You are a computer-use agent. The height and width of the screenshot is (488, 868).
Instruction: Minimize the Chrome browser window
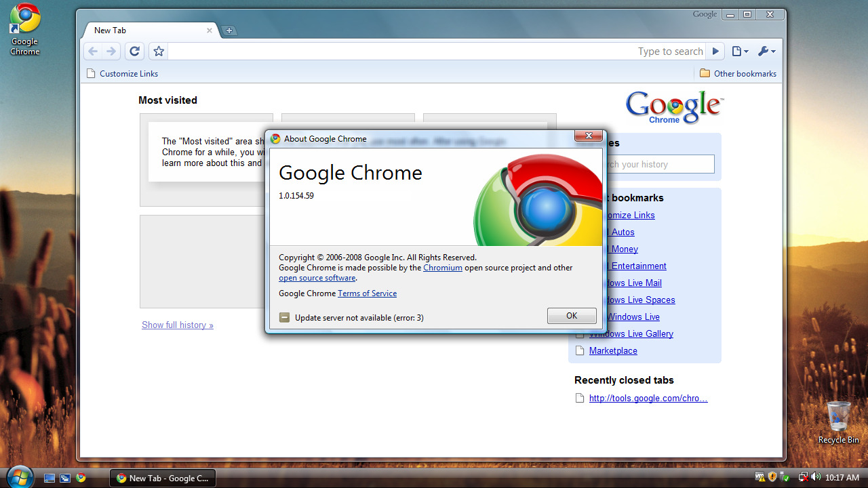[x=730, y=14]
